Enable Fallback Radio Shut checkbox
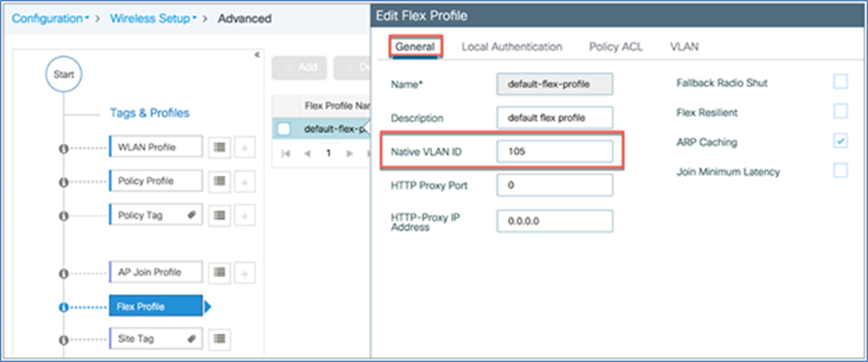The height and width of the screenshot is (362, 868). click(840, 82)
